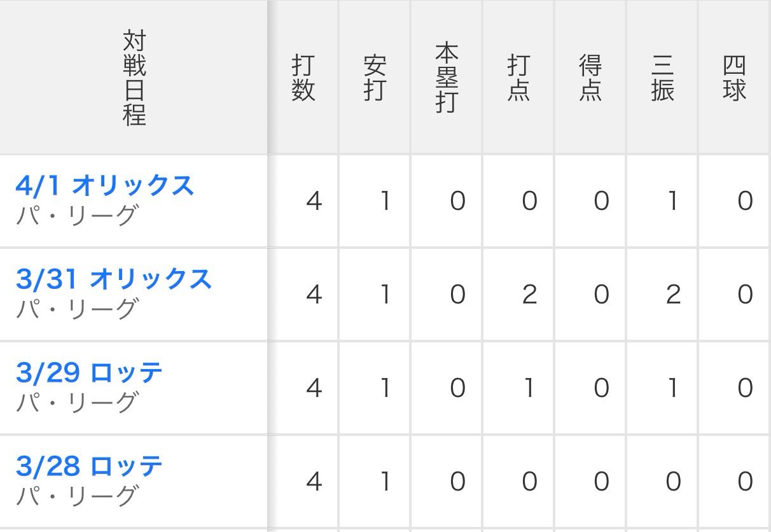771x532 pixels.
Task: Click the 本塁打 column header
Action: point(447,78)
